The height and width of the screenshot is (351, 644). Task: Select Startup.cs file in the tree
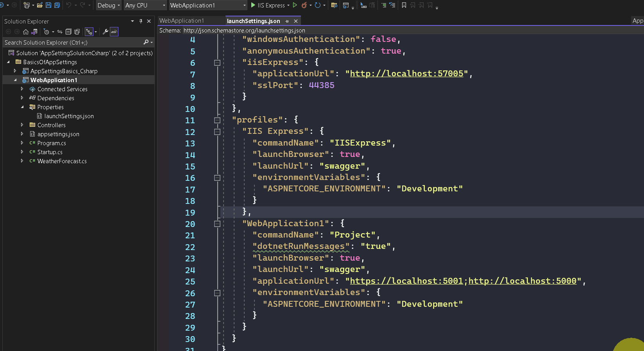(50, 152)
